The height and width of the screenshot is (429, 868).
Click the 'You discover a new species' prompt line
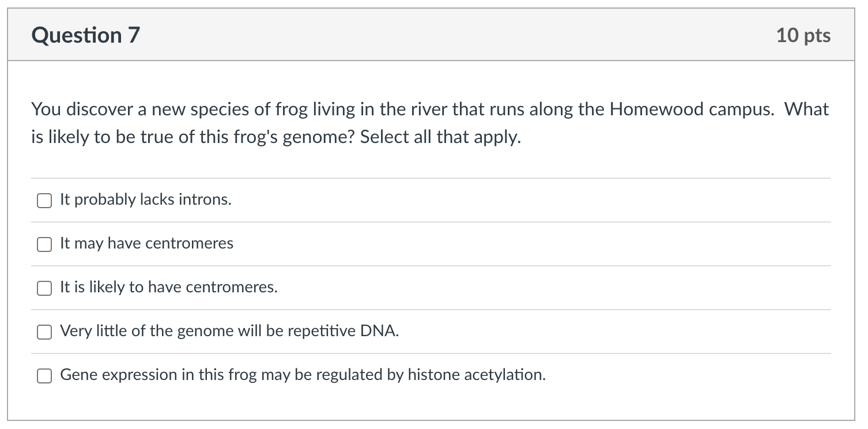(x=429, y=109)
